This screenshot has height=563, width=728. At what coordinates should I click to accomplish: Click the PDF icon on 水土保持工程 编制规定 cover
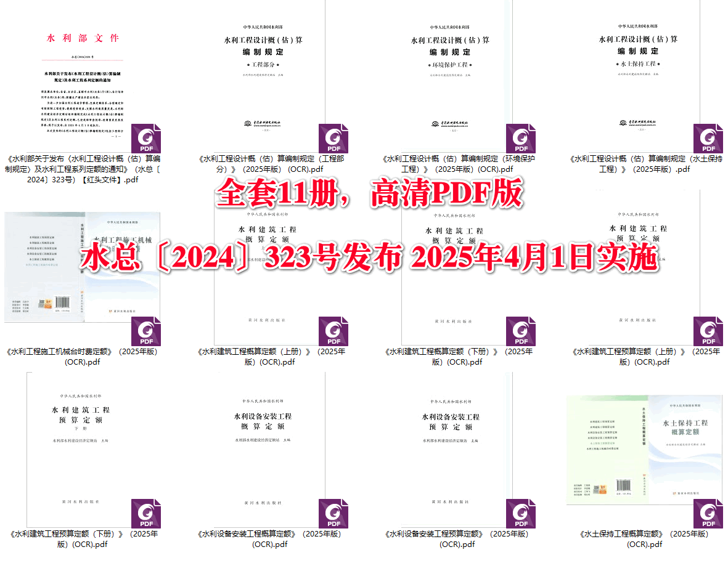click(x=708, y=138)
